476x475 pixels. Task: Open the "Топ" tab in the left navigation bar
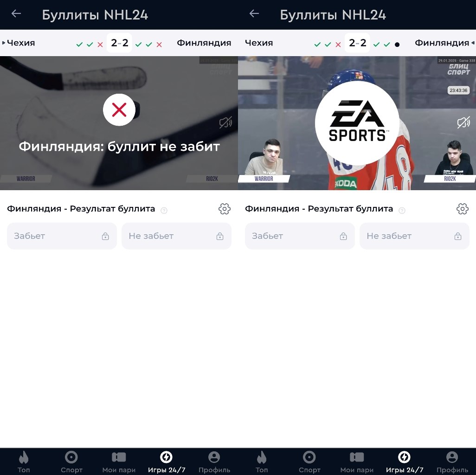click(x=24, y=462)
